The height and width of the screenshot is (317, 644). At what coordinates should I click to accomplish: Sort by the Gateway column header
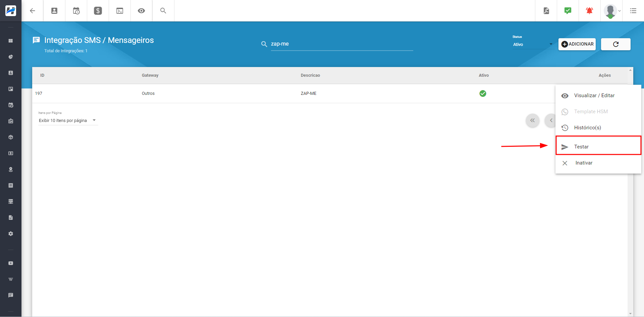[150, 75]
